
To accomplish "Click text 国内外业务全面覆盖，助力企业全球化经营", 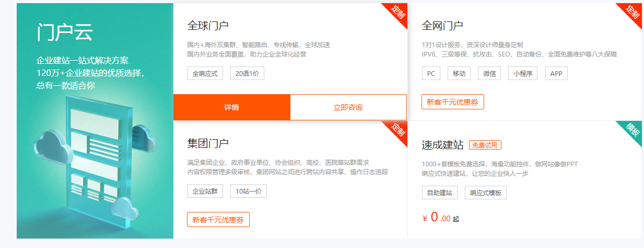I will click(x=247, y=54).
